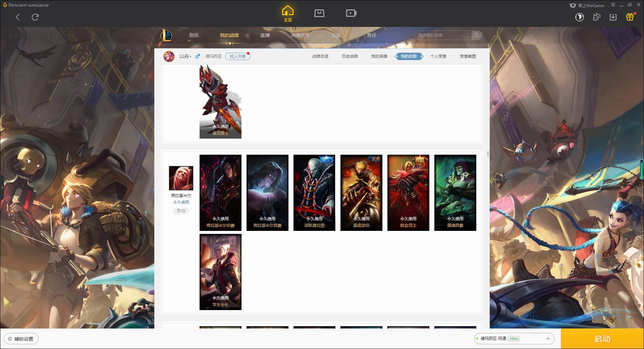Switch to 荣誉截图 sub-tab

point(468,56)
